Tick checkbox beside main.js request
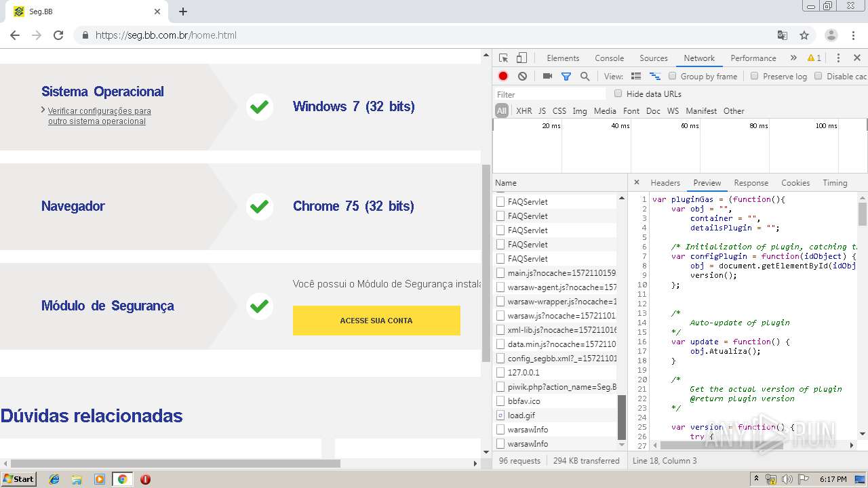The height and width of the screenshot is (488, 868). (x=500, y=273)
